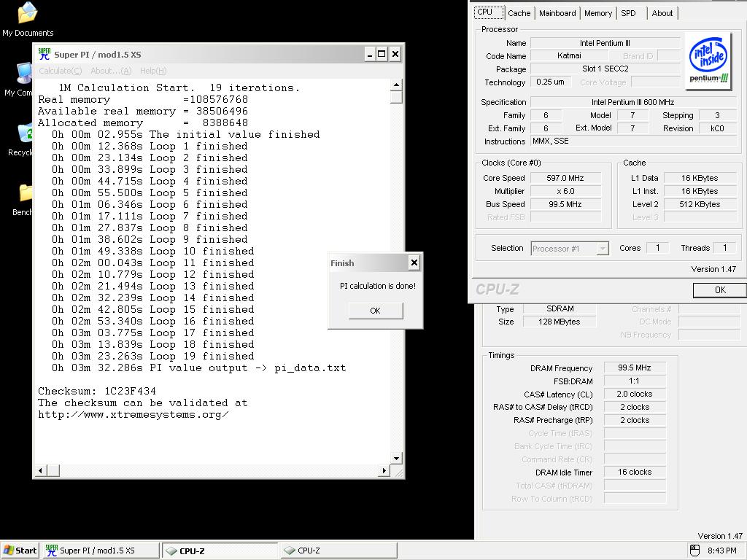Screen dimensions: 747x560
Task: Click the xtremesystems.org URL text
Action: (133, 415)
